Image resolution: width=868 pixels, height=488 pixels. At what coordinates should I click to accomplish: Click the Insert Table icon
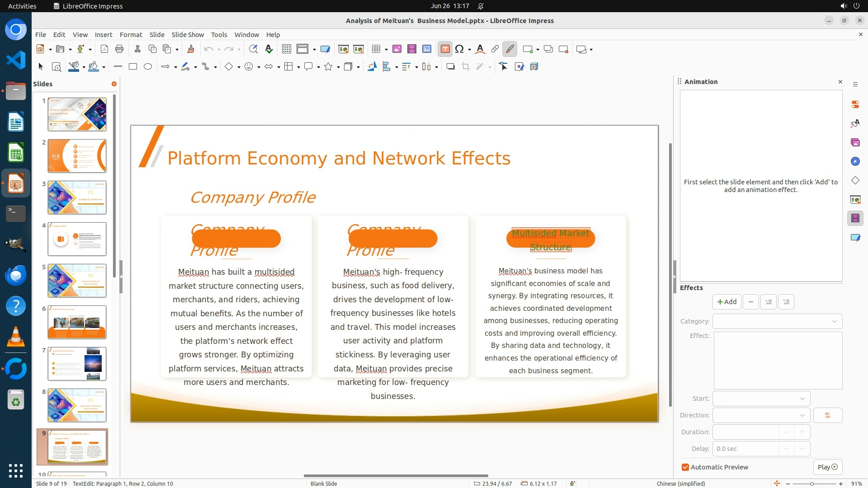coord(376,49)
